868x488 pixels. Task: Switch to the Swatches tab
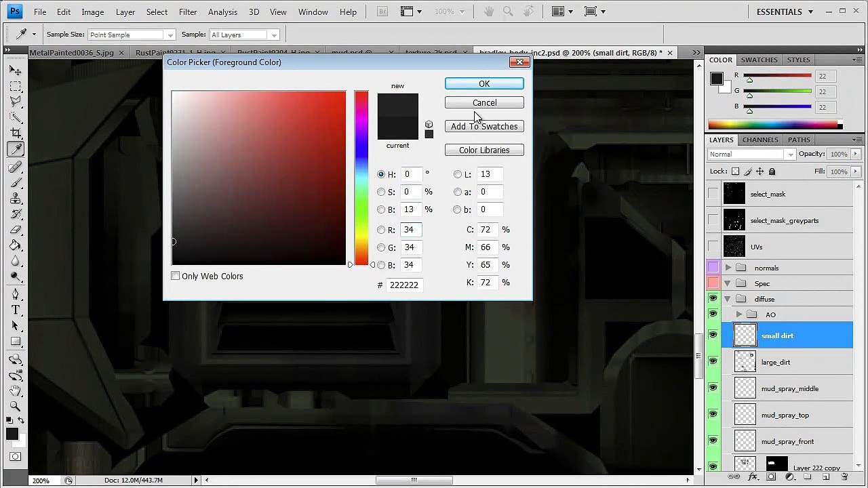tap(759, 60)
